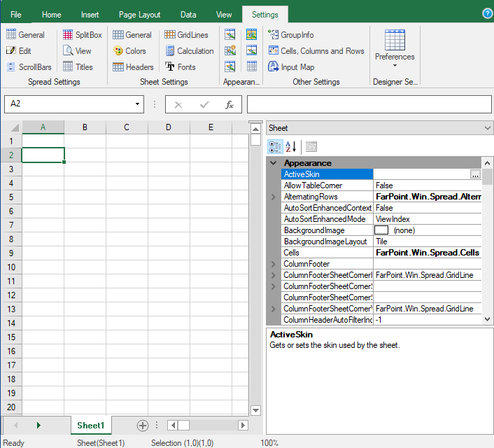Open the Input Map editor

291,66
